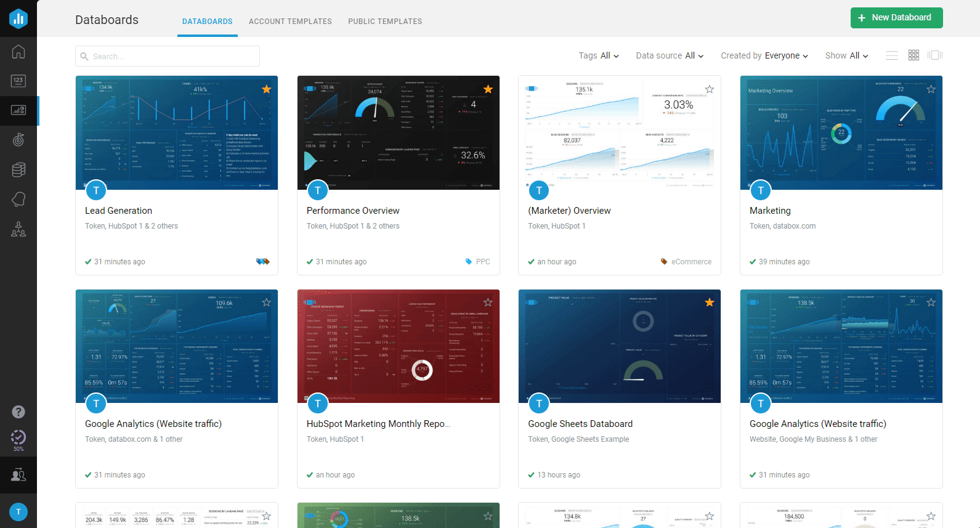Screen dimensions: 980x528
Task: Switch to Public Templates tab
Action: (x=385, y=22)
